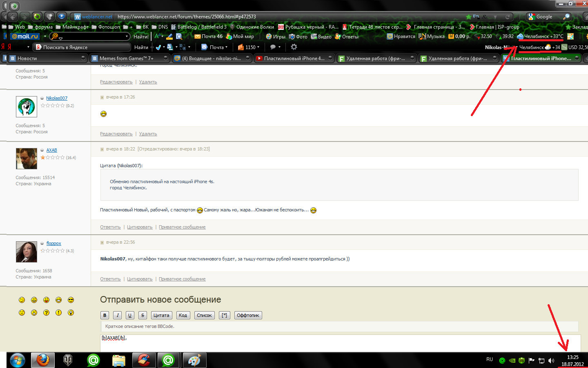Open the 1150 counter dropdown

[x=258, y=47]
